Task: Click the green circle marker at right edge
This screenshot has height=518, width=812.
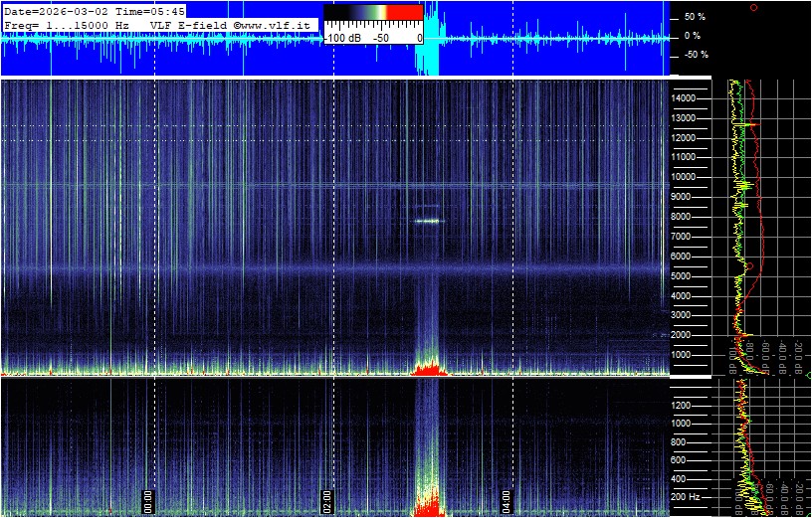Action: click(808, 374)
